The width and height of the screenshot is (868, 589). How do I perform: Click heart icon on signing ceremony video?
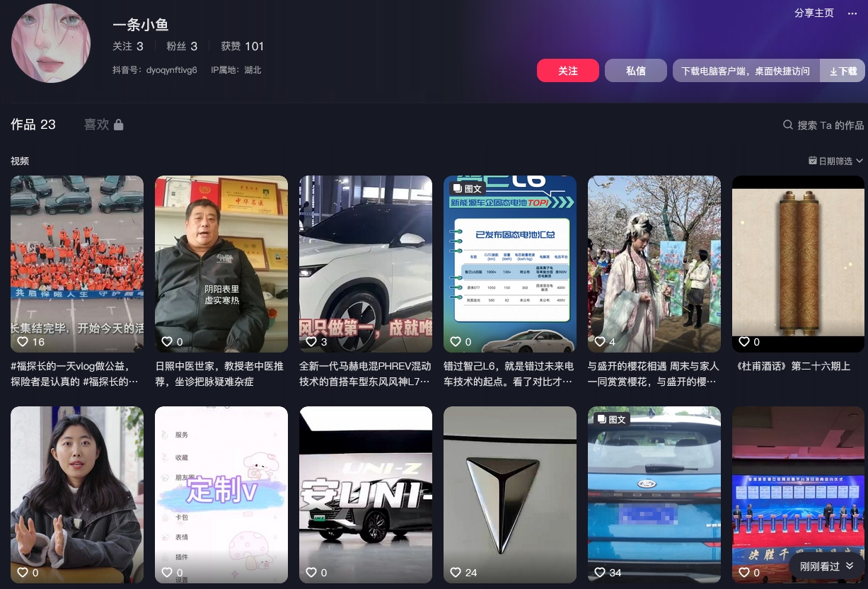[x=744, y=573]
